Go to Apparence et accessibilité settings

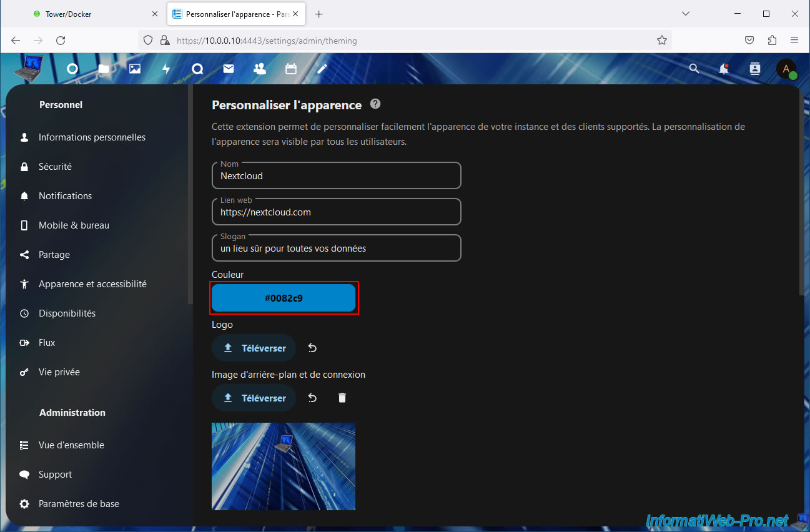click(92, 284)
